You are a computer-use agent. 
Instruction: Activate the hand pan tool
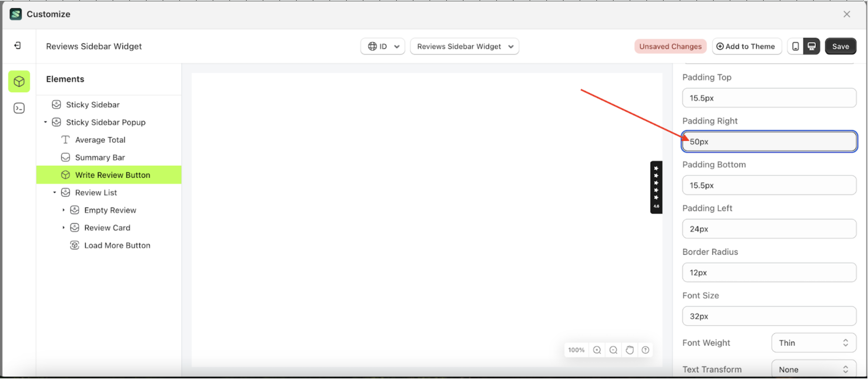click(x=630, y=350)
